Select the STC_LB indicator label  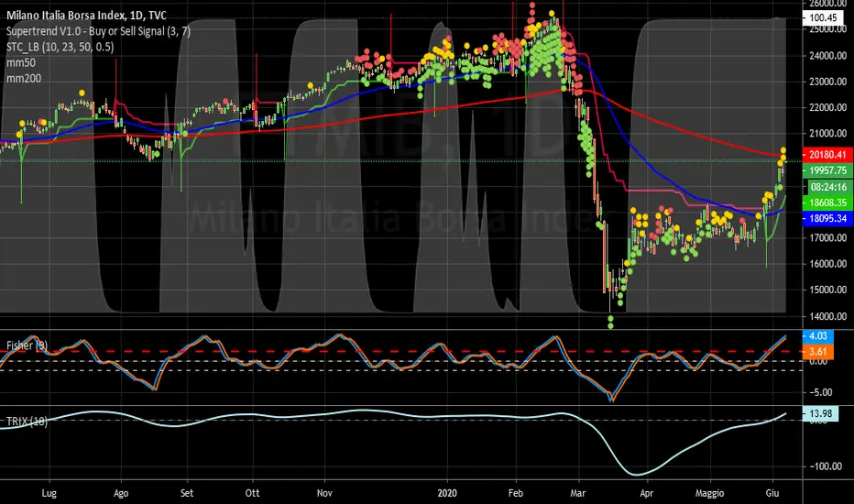tap(60, 47)
